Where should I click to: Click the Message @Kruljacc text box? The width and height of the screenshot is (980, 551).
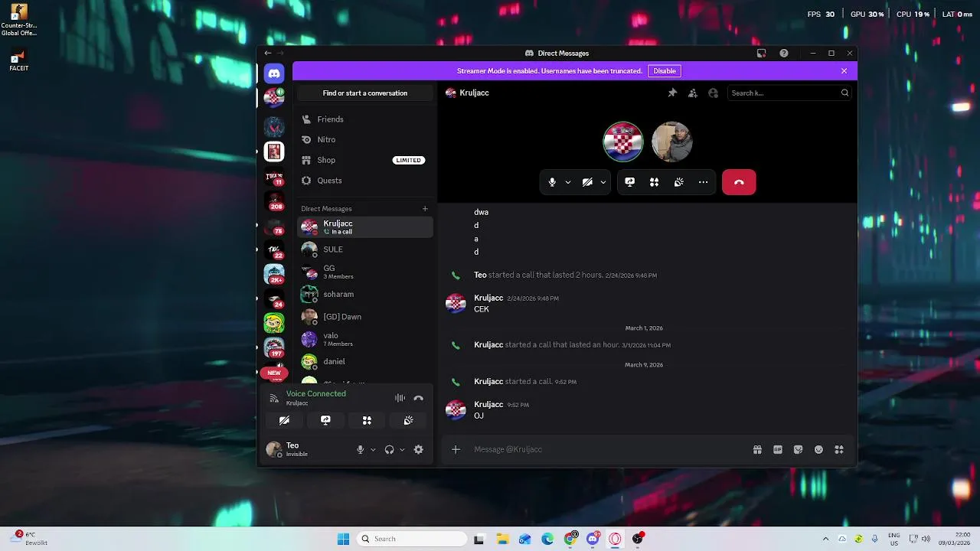tap(605, 449)
